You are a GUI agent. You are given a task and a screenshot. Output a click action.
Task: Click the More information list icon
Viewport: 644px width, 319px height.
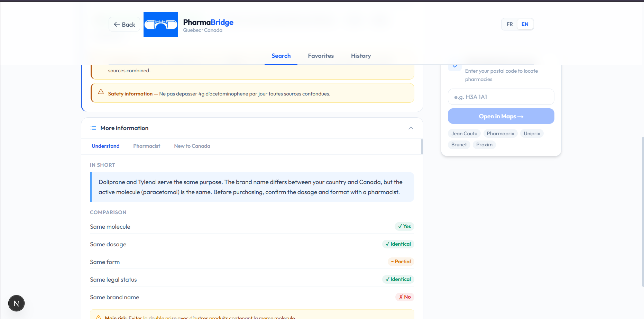tap(93, 128)
